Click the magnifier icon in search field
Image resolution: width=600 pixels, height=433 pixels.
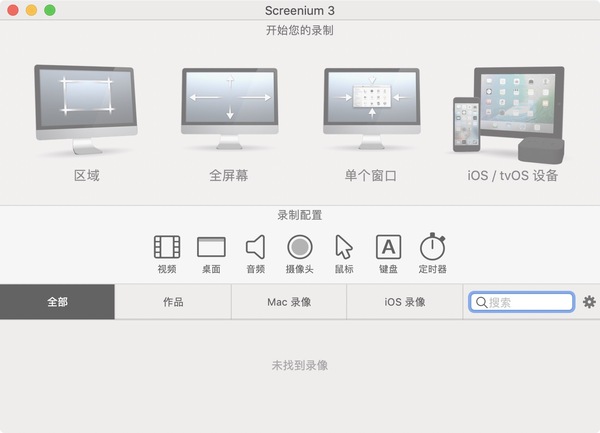(x=481, y=303)
